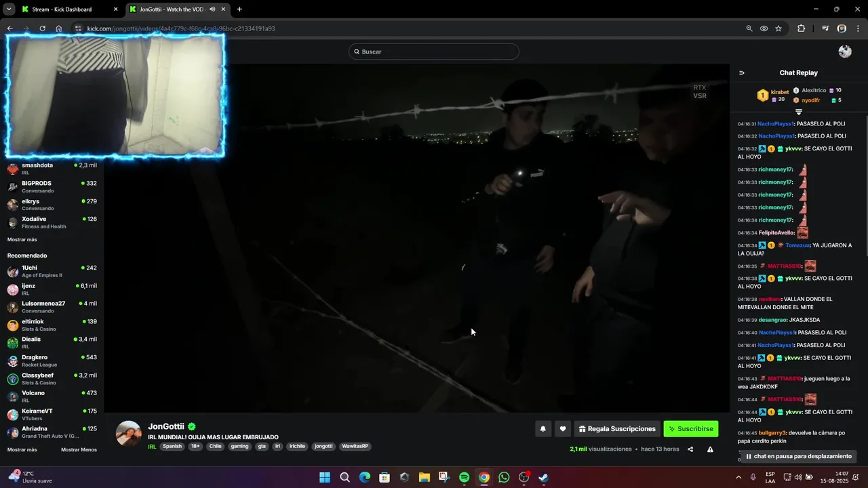Viewport: 868px width, 488px height.
Task: Open recommended channel eltirriok
Action: pyautogui.click(x=52, y=325)
